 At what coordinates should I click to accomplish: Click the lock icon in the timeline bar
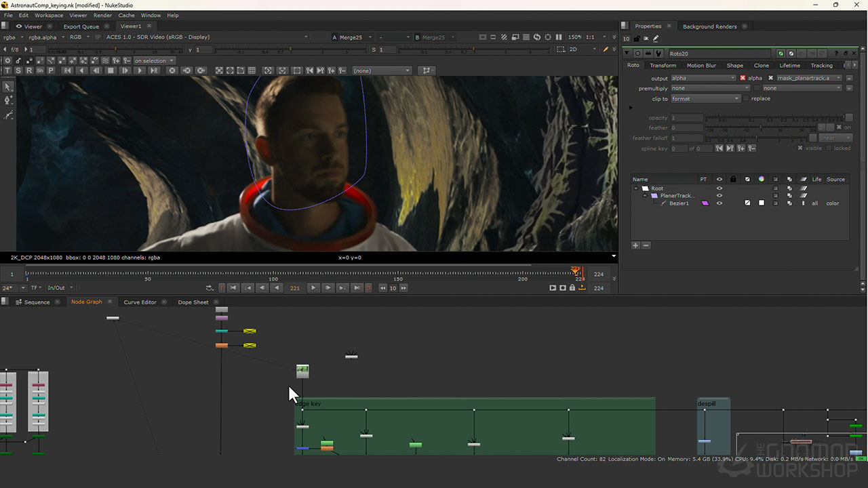[572, 288]
